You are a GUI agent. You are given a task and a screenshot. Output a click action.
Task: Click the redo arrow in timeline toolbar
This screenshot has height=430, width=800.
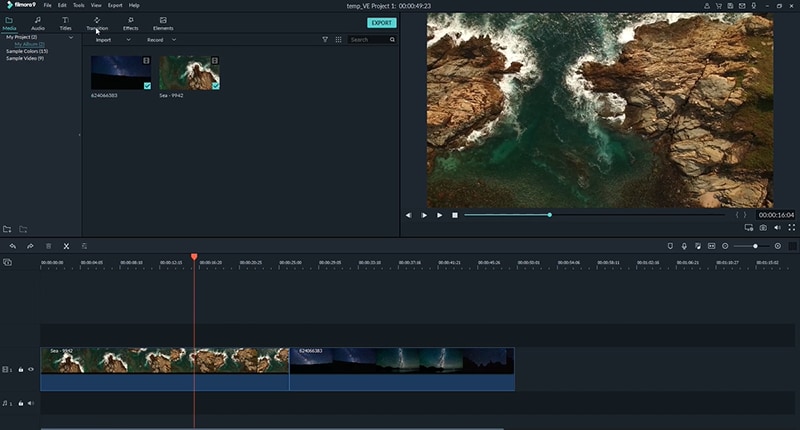(x=31, y=246)
